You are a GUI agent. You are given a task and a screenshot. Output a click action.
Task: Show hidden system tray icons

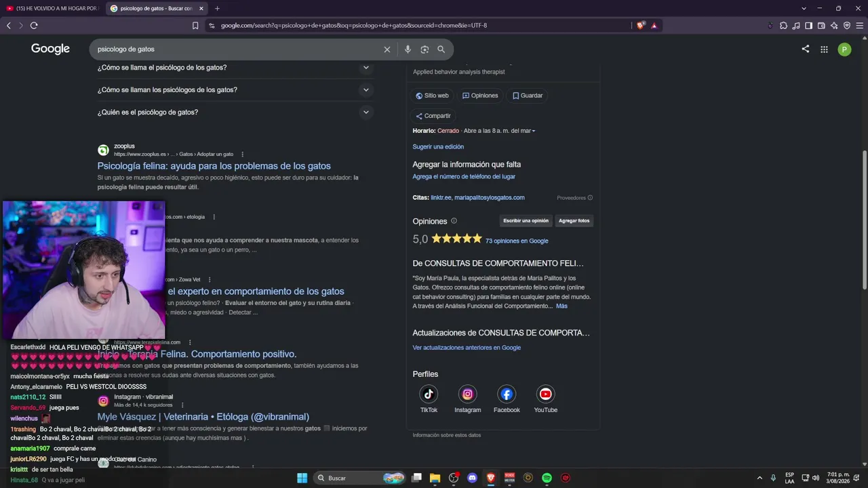[x=759, y=478]
